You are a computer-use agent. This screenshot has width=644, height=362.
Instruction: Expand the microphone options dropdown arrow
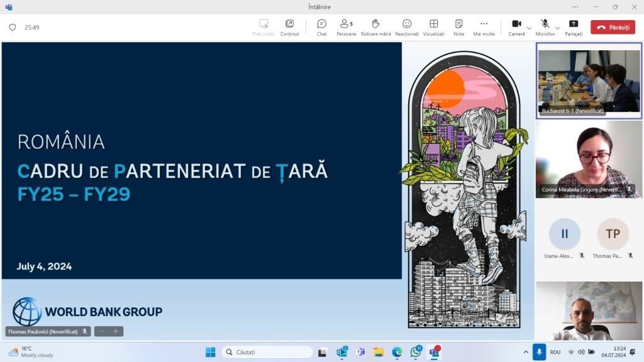point(558,28)
